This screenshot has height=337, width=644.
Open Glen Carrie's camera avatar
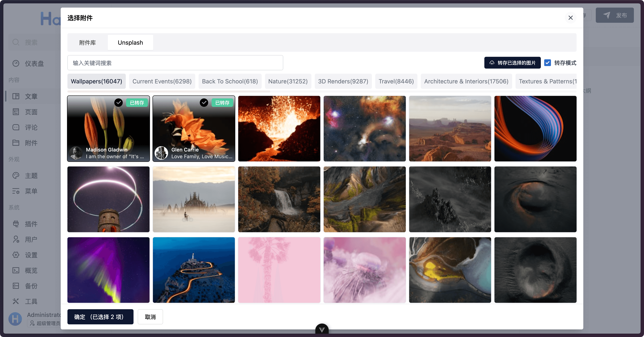[x=161, y=153]
